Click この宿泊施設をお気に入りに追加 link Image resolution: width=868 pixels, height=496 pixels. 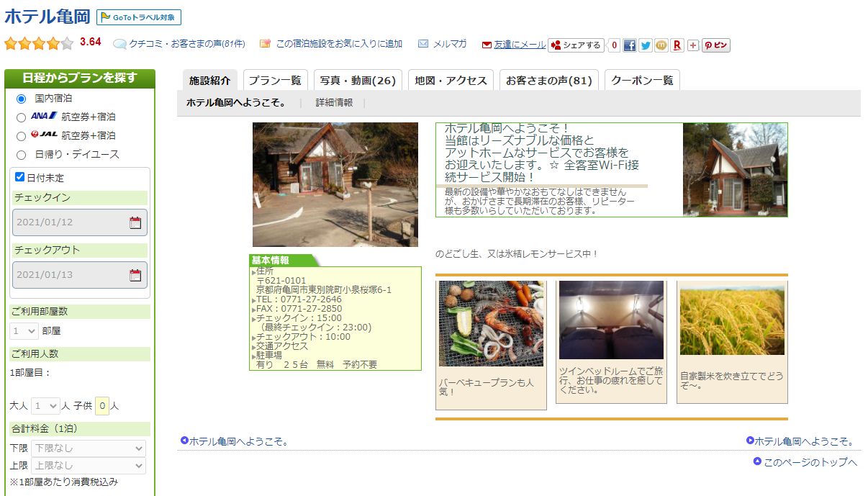point(339,44)
